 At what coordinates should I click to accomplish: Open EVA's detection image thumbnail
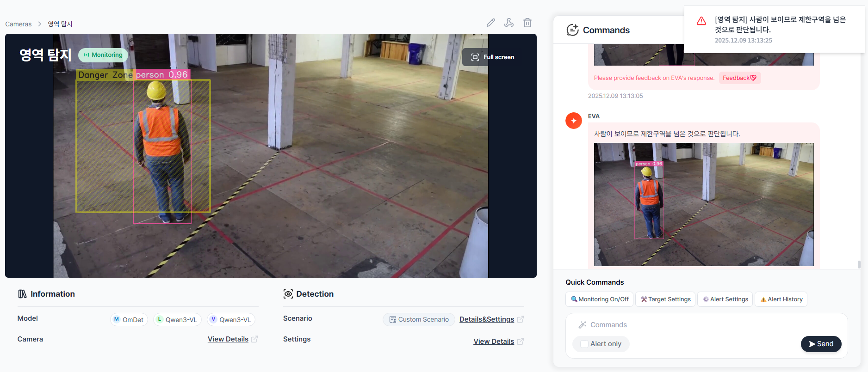(703, 204)
